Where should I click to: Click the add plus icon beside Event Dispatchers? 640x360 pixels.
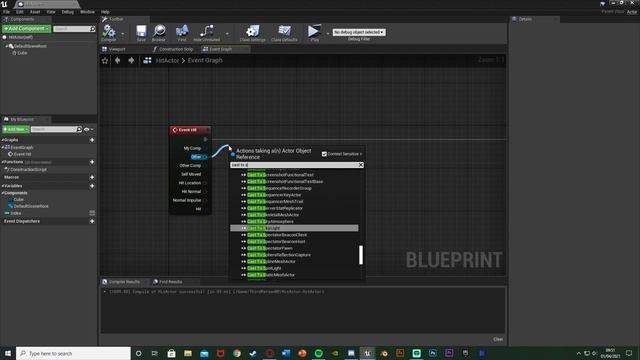click(92, 221)
